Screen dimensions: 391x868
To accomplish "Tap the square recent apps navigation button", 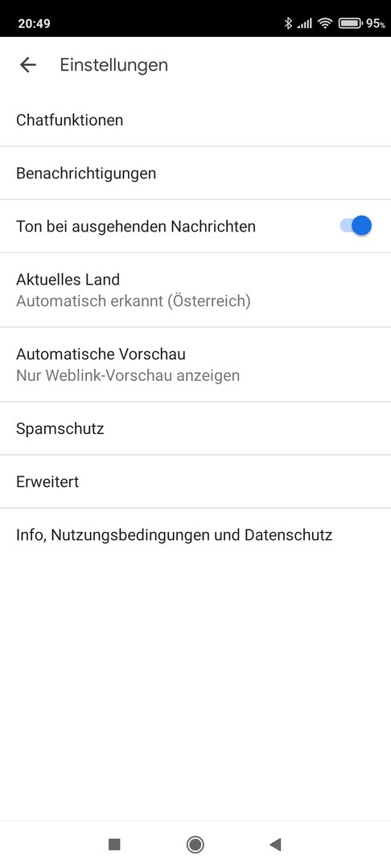I will [114, 844].
